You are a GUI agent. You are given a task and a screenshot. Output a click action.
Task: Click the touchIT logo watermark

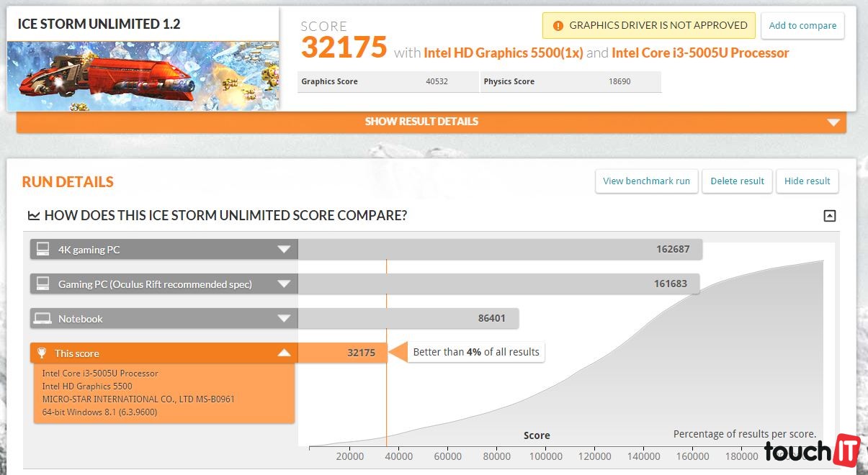pos(811,451)
